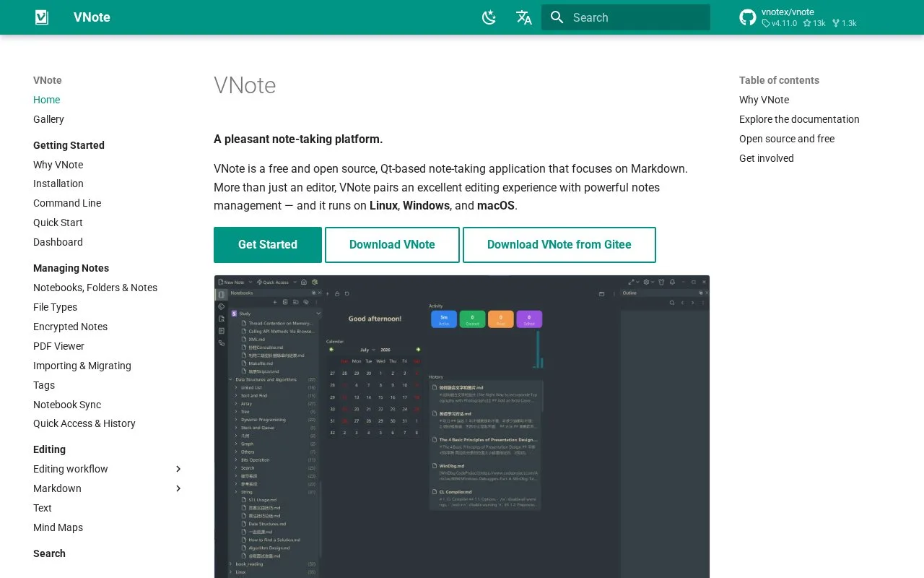
Task: Open the PDF Viewer page
Action: pos(58,346)
